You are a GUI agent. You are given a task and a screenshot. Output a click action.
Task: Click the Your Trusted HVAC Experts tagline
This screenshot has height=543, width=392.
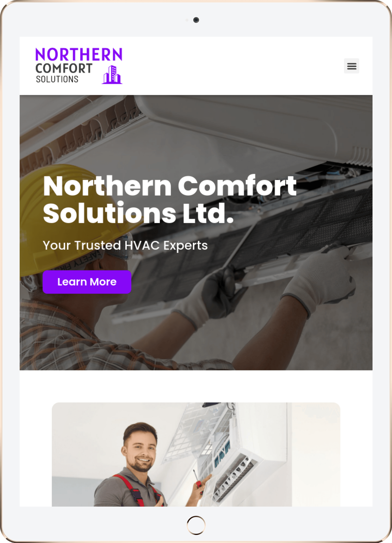tap(125, 245)
